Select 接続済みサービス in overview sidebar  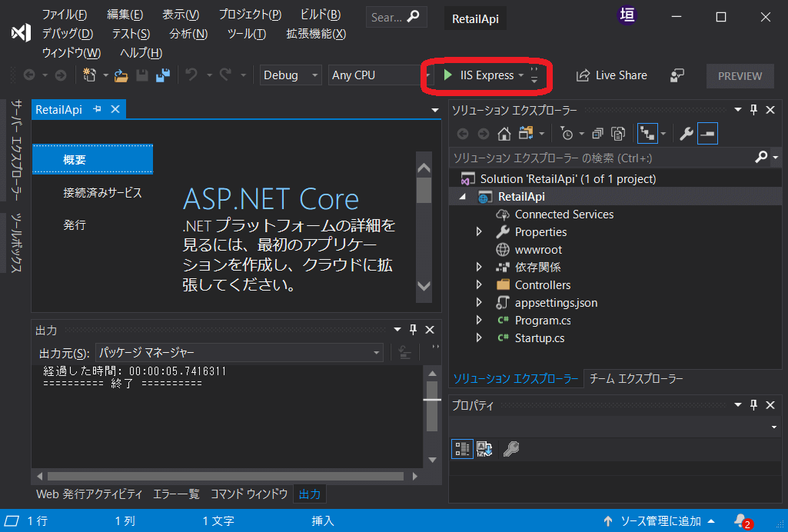pos(102,193)
